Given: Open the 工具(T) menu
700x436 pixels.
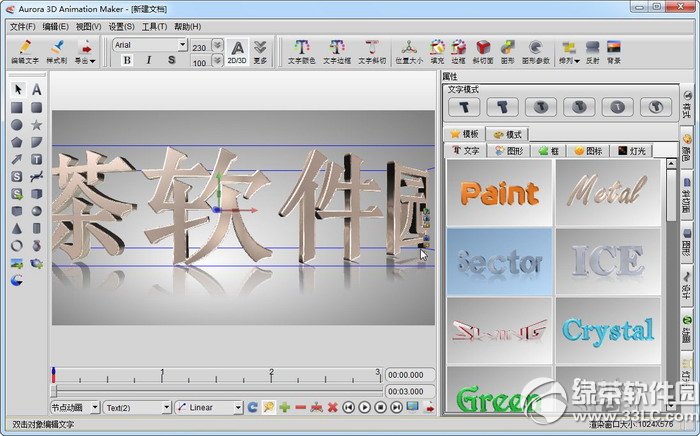Looking at the screenshot, I should point(154,27).
